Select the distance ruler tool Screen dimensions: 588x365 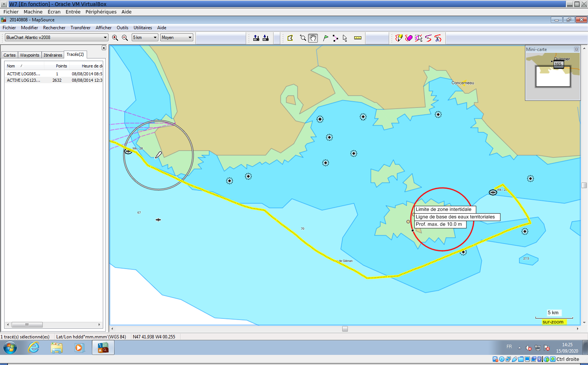click(358, 38)
